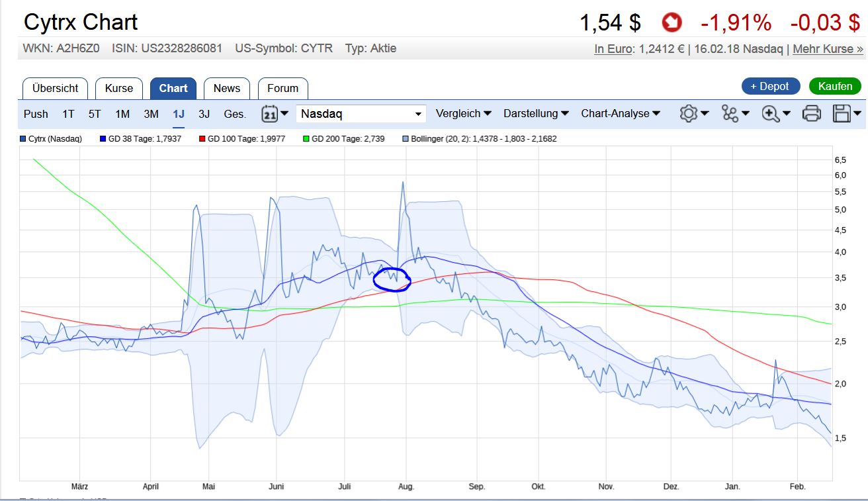The width and height of the screenshot is (868, 501).
Task: Open the chart settings gear icon
Action: (690, 113)
